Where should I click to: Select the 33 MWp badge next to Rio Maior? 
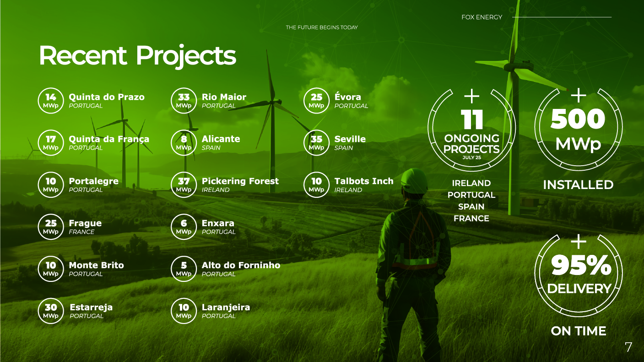click(184, 101)
